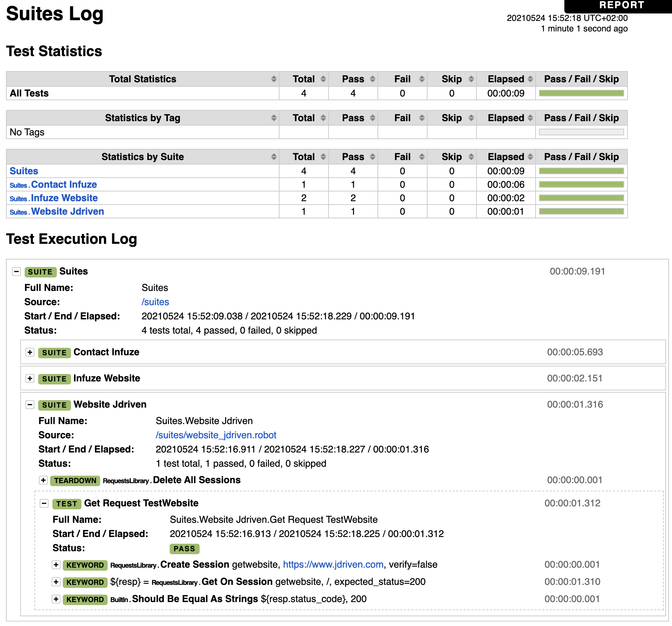Click the TEST badge for Get Request TestWebsite

click(67, 504)
